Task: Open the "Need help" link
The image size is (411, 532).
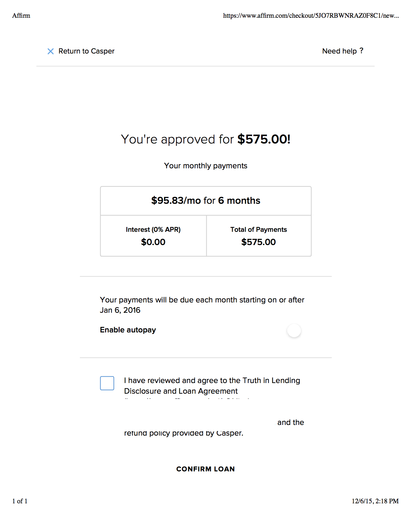Action: click(339, 51)
